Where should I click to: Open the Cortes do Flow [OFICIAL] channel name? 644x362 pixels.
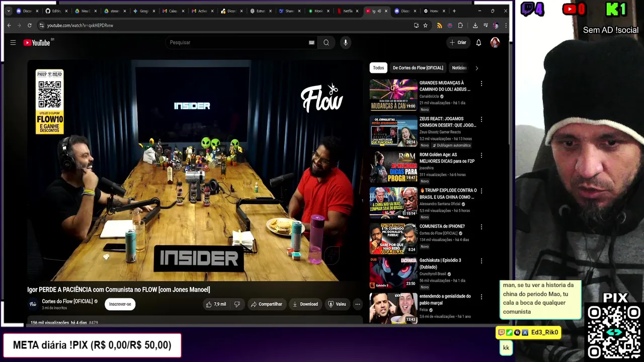point(67,301)
